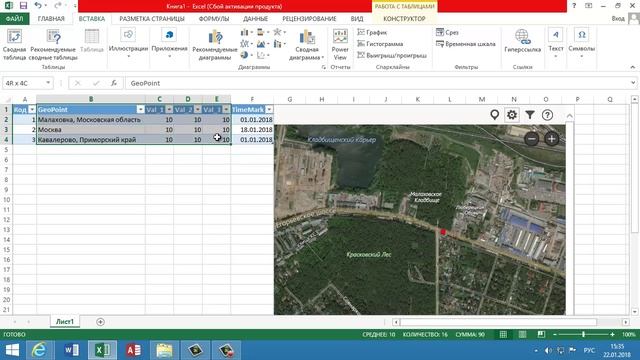Insert a Win/Loss sparkline (Выигрыш/проигрыш)
The image size is (640, 360).
(392, 55)
